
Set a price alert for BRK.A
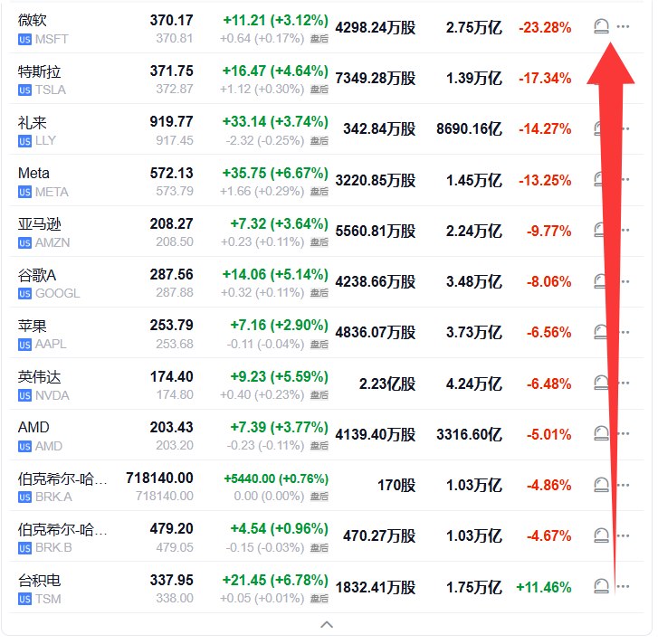coord(601,485)
